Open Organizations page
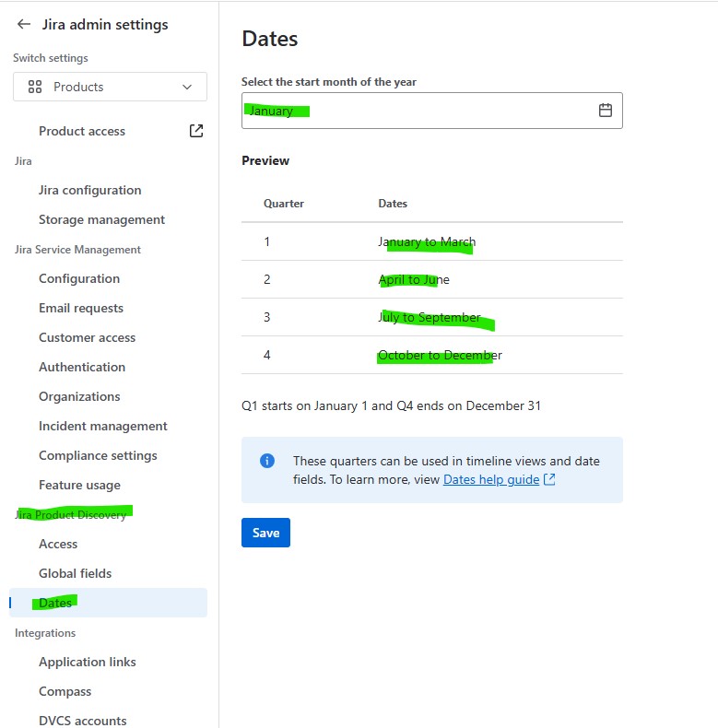Screen dimensions: 718x728 tap(79, 396)
